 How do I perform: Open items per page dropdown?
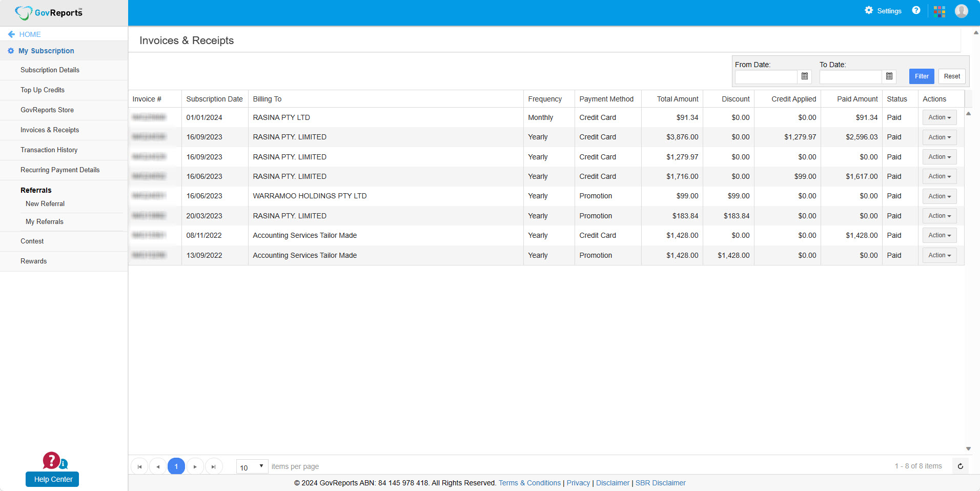point(252,466)
